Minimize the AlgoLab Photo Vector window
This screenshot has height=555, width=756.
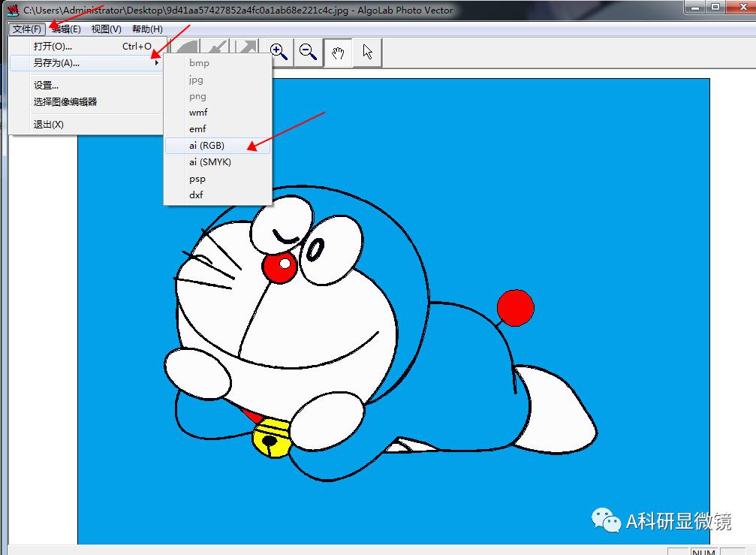pyautogui.click(x=695, y=7)
